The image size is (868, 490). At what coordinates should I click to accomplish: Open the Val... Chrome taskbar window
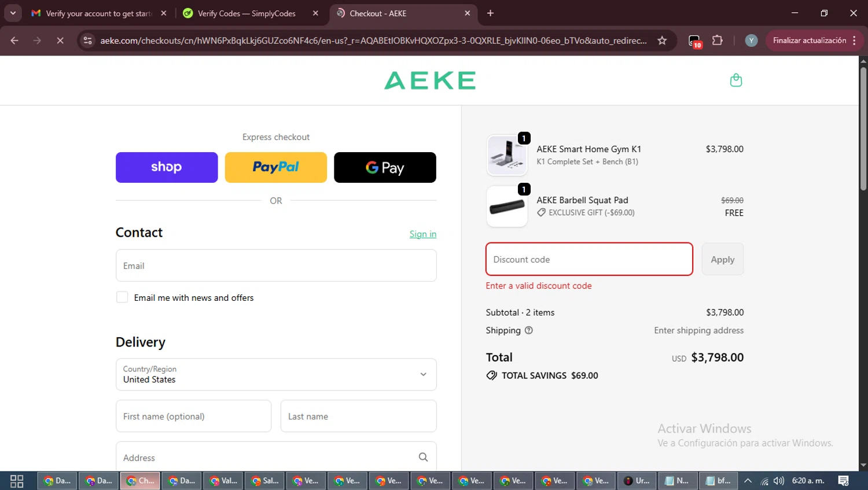pyautogui.click(x=223, y=481)
